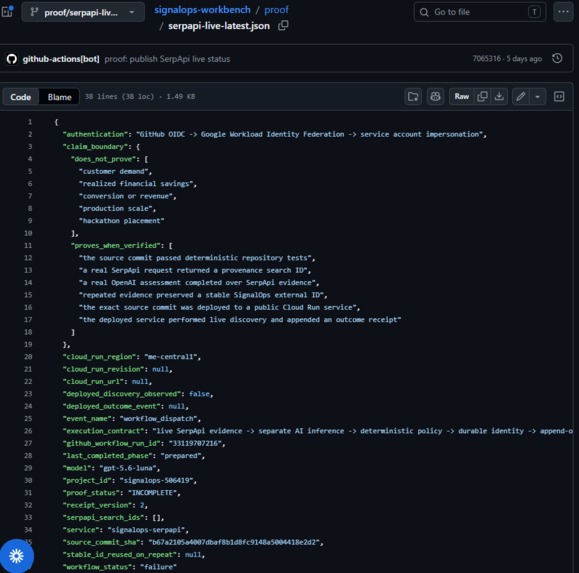This screenshot has height=573, width=579.
Task: Open the proof folder breadcrumb
Action: coord(276,10)
